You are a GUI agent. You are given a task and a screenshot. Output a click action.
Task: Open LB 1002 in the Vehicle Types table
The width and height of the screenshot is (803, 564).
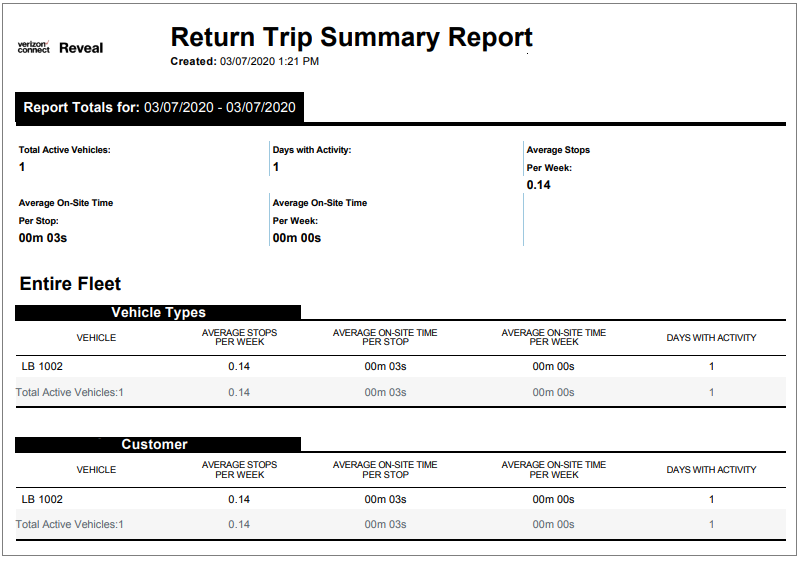[43, 367]
